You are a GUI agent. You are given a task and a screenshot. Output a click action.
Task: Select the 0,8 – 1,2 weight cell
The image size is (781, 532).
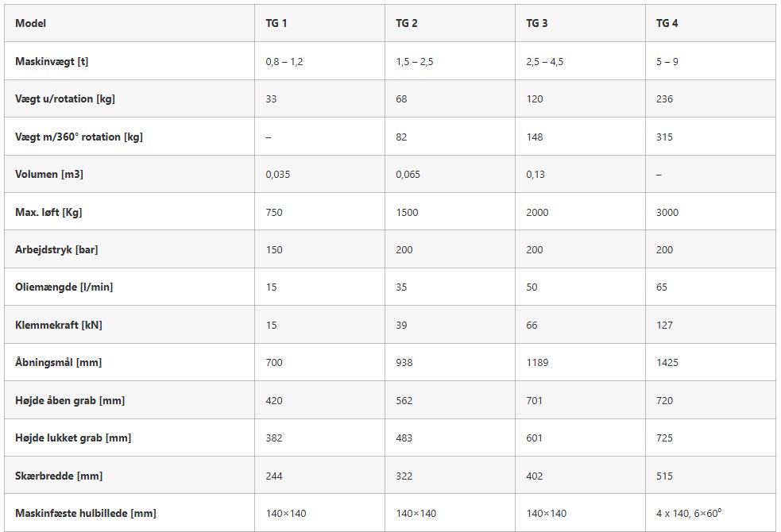(x=284, y=61)
